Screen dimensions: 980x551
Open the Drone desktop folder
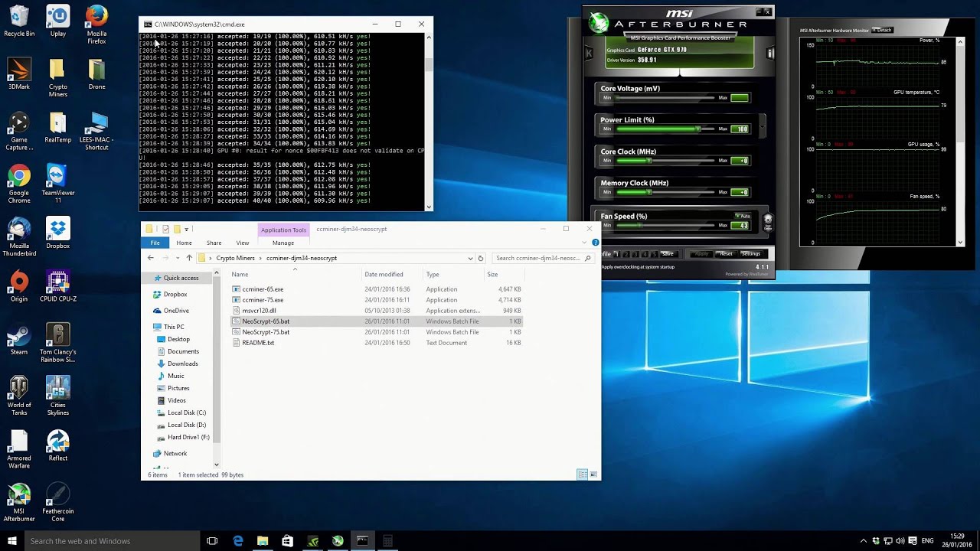[x=96, y=73]
